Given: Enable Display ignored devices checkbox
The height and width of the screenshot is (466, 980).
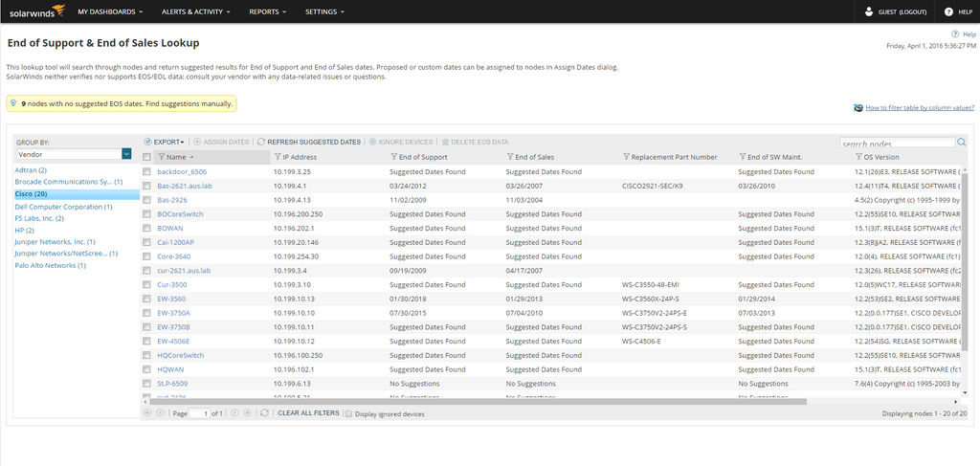Looking at the screenshot, I should coord(349,413).
